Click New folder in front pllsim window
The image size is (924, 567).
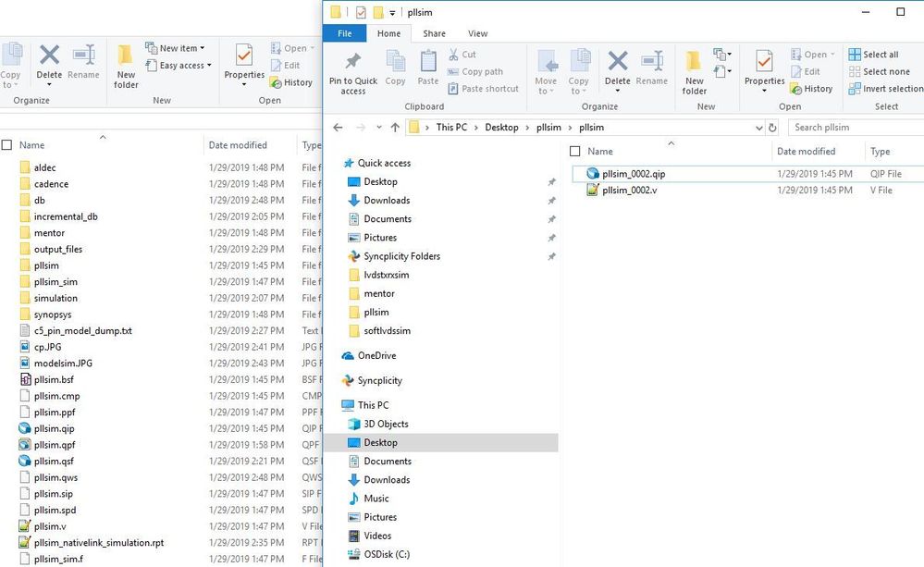(695, 72)
